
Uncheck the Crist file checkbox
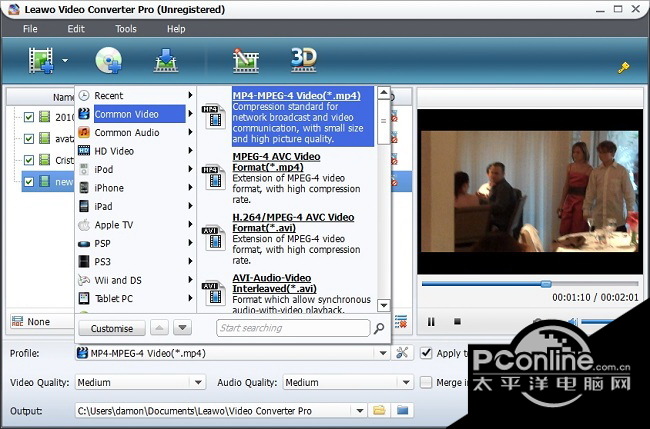29,160
